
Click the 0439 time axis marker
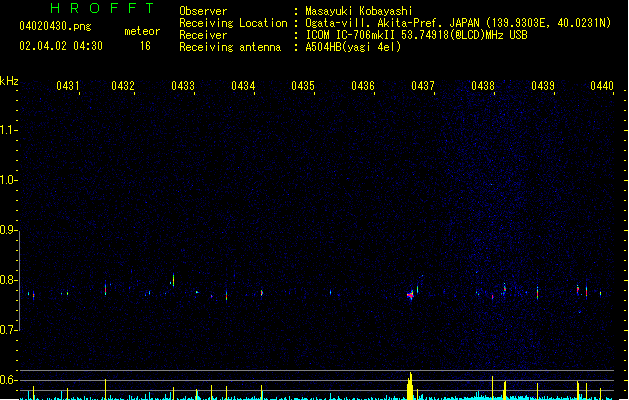point(543,85)
